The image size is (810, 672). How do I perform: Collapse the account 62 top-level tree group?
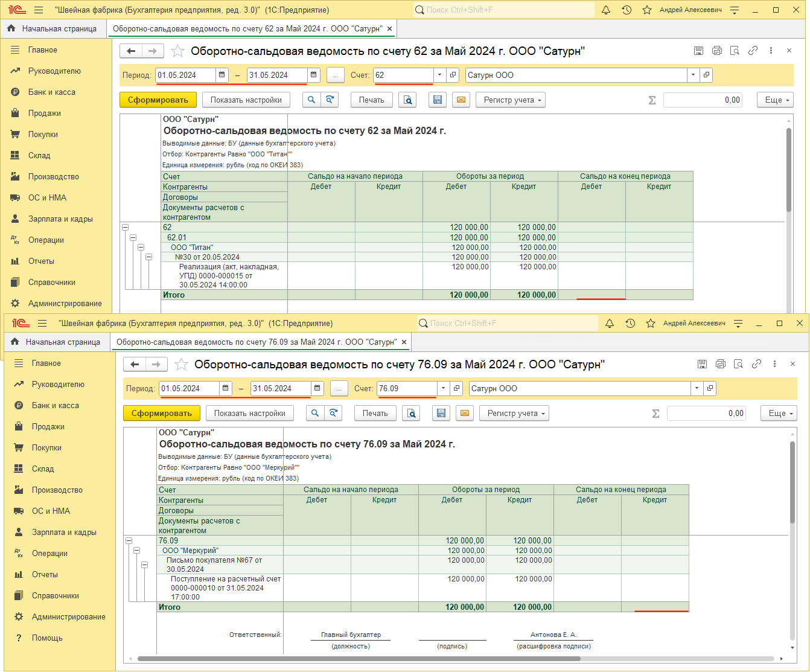[x=125, y=228]
